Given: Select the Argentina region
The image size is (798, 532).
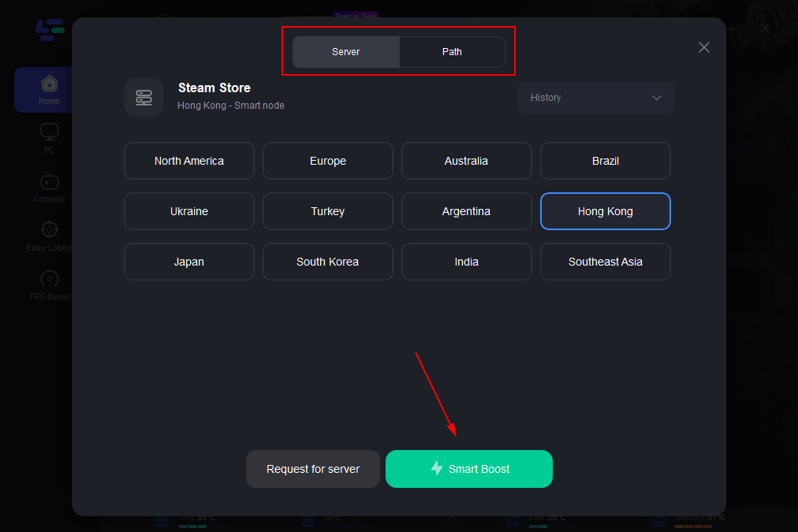Looking at the screenshot, I should [466, 211].
